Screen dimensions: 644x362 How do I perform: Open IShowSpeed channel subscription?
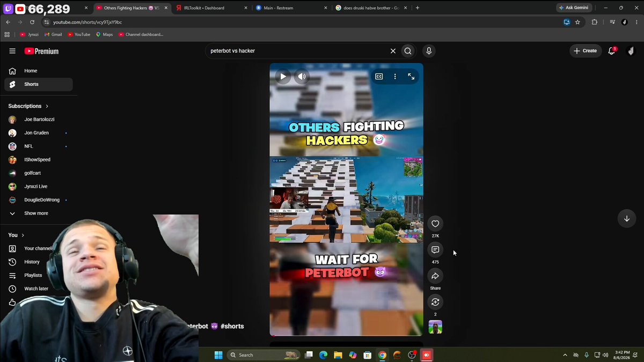tap(39, 160)
